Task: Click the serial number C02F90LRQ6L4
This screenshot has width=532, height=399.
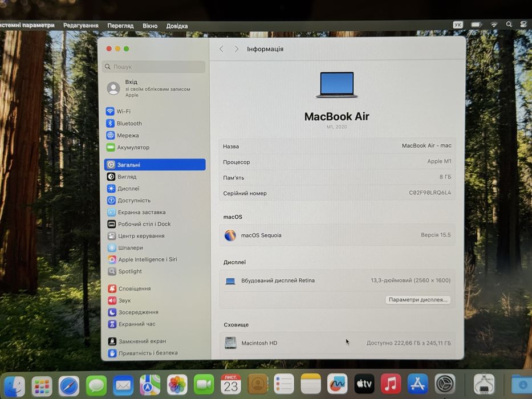Action: point(429,193)
